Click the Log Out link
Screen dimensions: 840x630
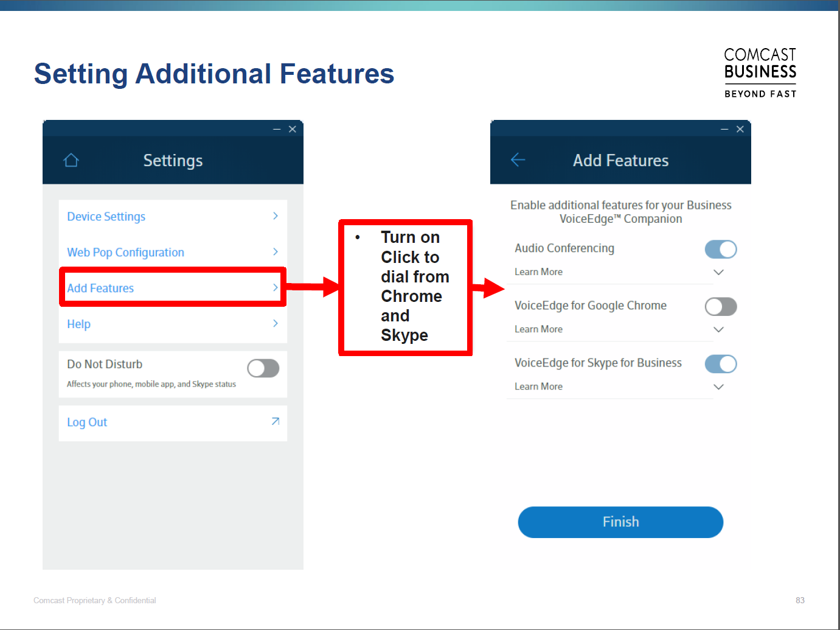point(87,422)
